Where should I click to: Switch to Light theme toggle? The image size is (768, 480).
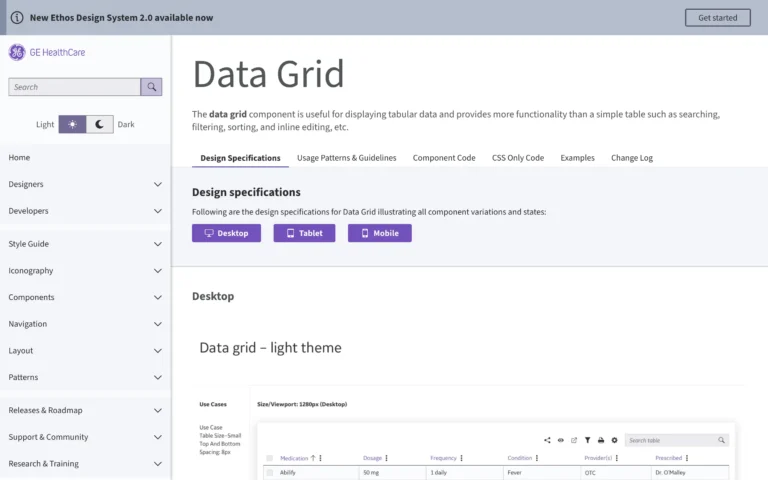[72, 125]
